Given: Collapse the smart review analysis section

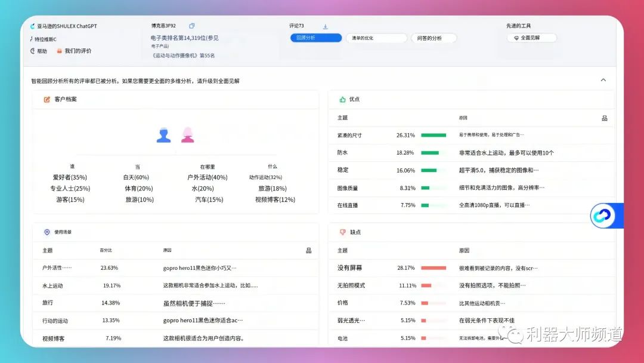Looking at the screenshot, I should (603, 80).
